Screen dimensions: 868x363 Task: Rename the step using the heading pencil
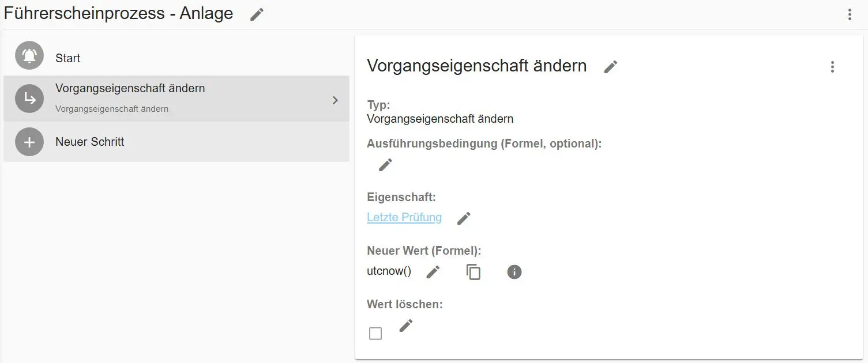610,67
